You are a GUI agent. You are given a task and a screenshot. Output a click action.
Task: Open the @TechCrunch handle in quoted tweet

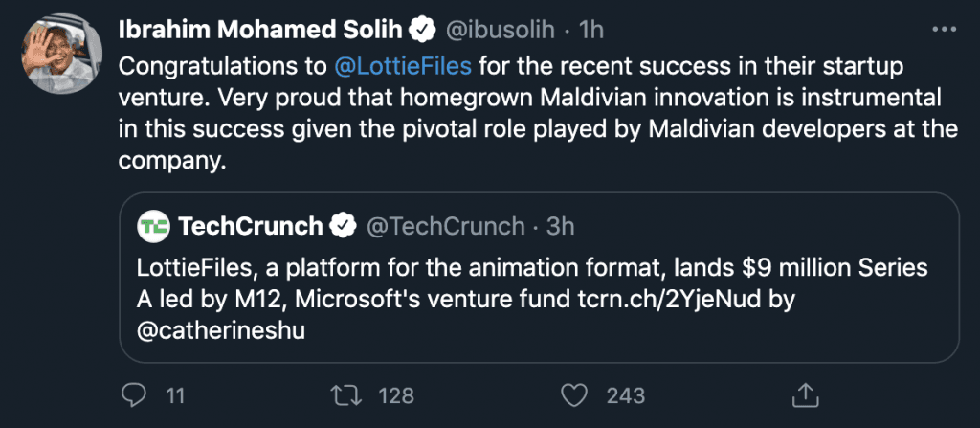click(x=446, y=227)
